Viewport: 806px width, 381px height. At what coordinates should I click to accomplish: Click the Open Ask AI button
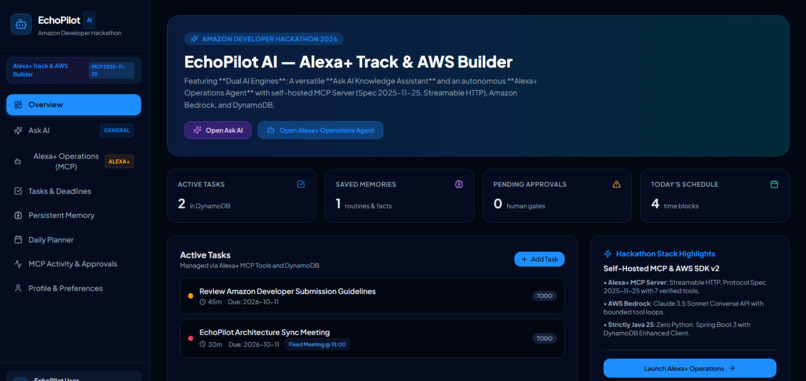pos(218,130)
